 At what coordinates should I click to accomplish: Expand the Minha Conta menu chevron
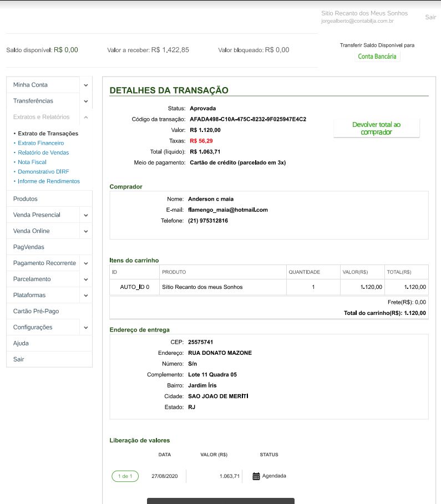click(86, 85)
